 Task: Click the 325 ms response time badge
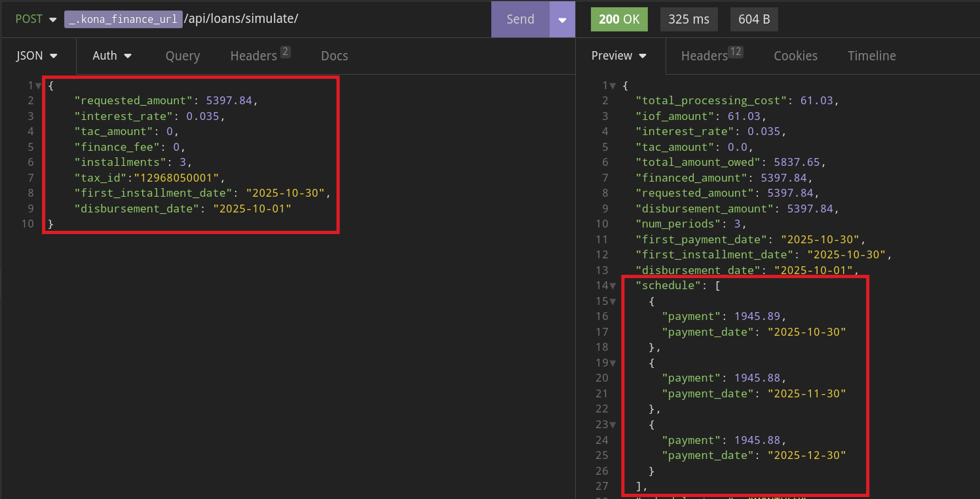(x=688, y=19)
